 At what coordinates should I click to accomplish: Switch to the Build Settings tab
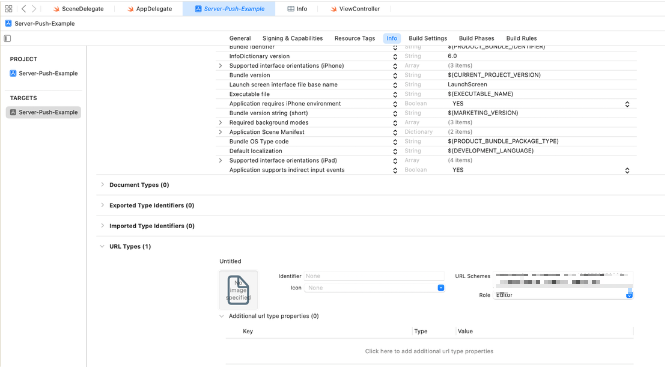click(x=428, y=38)
